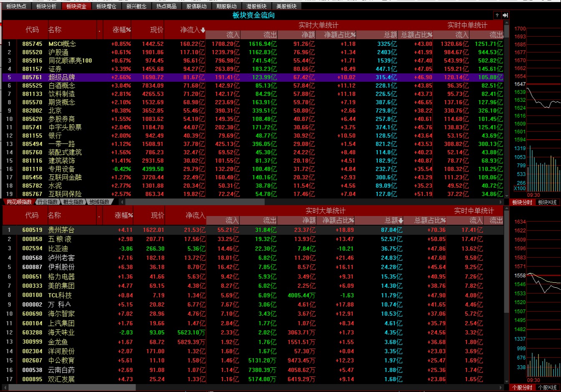Switch to 板块热点 tab
The image size is (561, 392).
point(16,6)
